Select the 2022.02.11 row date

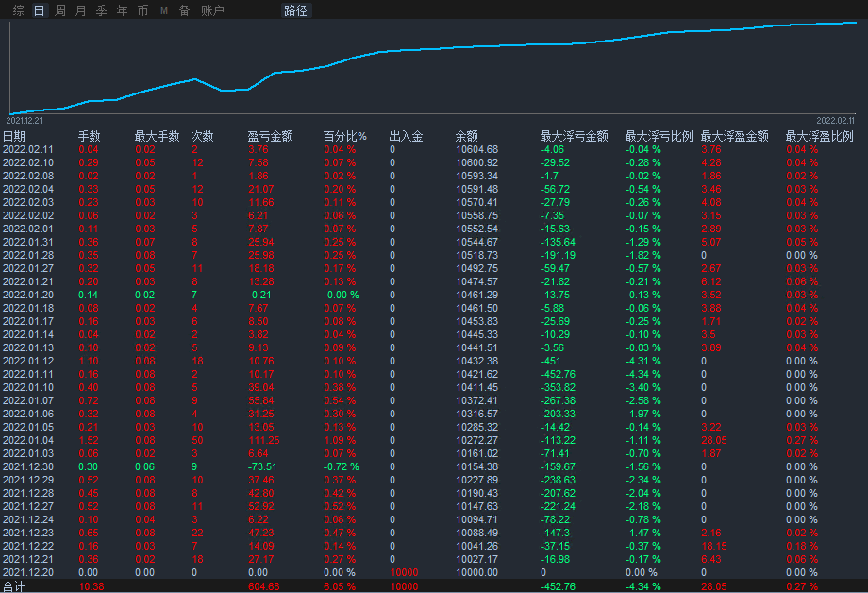click(28, 149)
